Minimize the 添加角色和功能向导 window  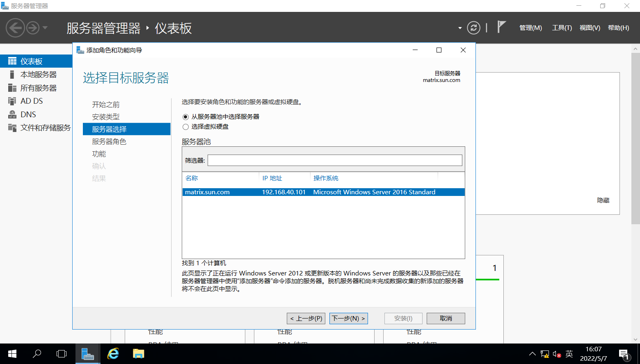pyautogui.click(x=415, y=50)
